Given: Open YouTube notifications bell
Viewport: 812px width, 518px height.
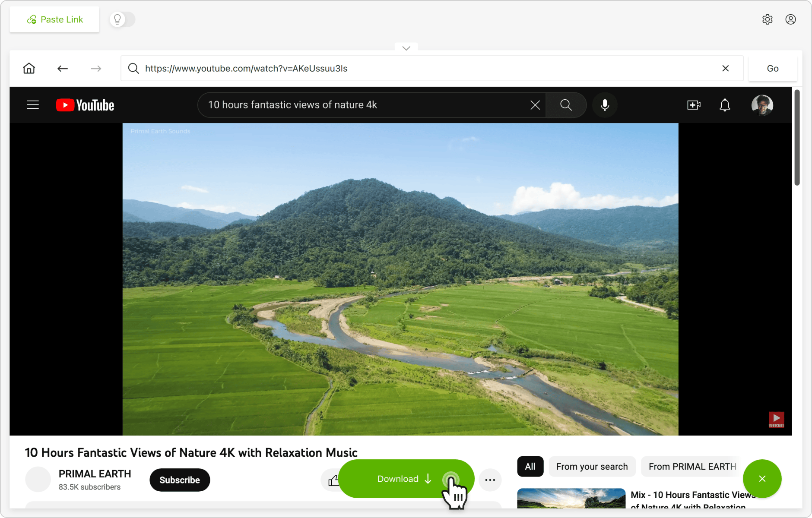Looking at the screenshot, I should 724,105.
